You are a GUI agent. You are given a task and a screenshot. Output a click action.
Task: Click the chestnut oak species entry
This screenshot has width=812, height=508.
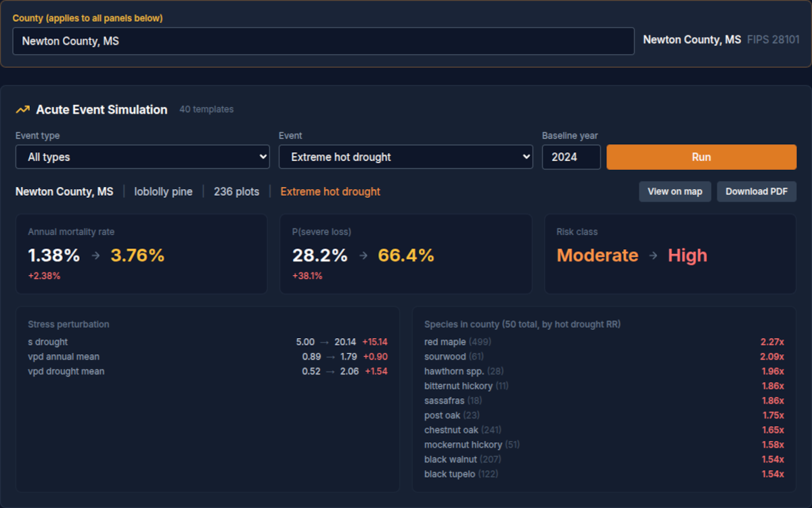(604, 430)
